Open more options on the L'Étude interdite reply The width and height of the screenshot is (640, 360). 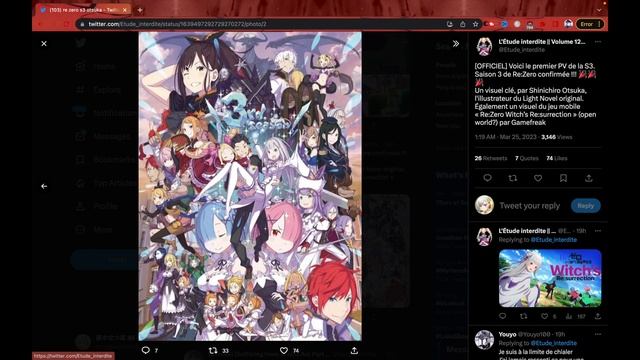click(598, 231)
